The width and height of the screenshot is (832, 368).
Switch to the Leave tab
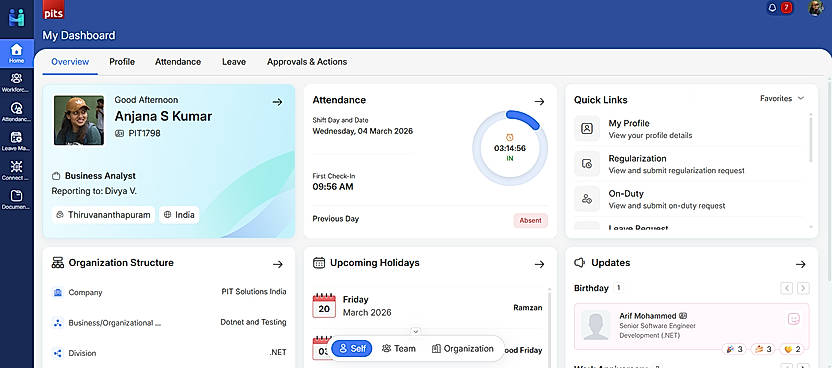[234, 62]
